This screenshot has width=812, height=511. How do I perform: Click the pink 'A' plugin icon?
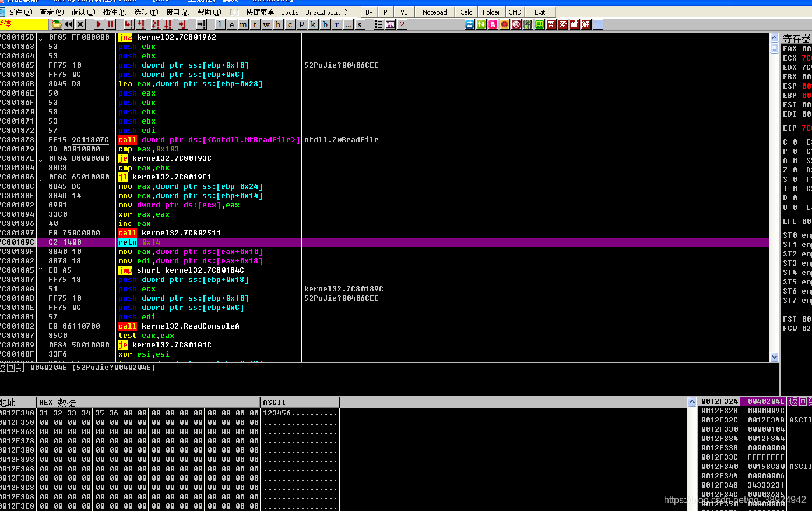(x=493, y=24)
